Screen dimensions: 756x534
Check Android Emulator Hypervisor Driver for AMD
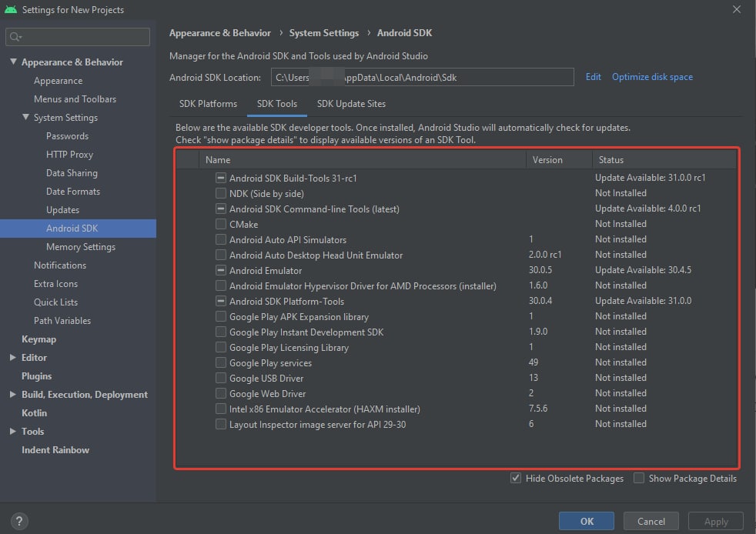(x=220, y=285)
